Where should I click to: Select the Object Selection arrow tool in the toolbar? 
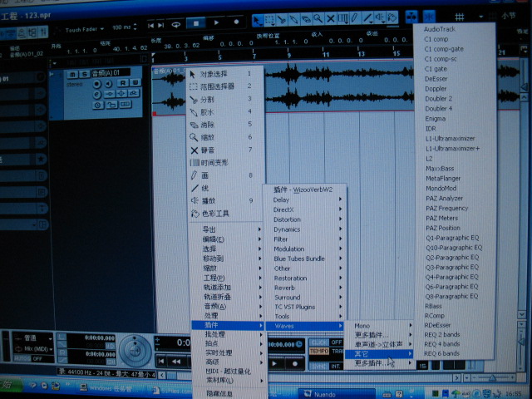(257, 20)
